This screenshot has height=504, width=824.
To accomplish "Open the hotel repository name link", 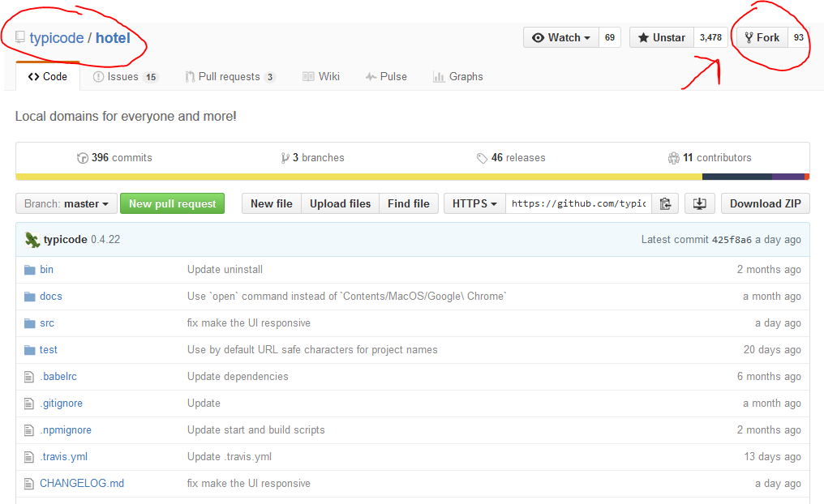I will 113,38.
